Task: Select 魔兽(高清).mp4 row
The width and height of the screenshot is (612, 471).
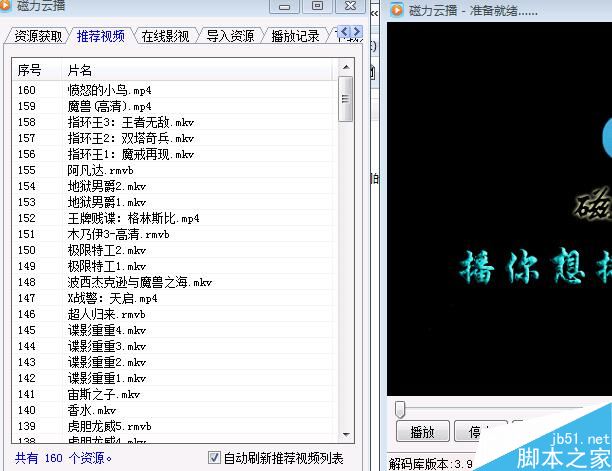Action: tap(174, 106)
